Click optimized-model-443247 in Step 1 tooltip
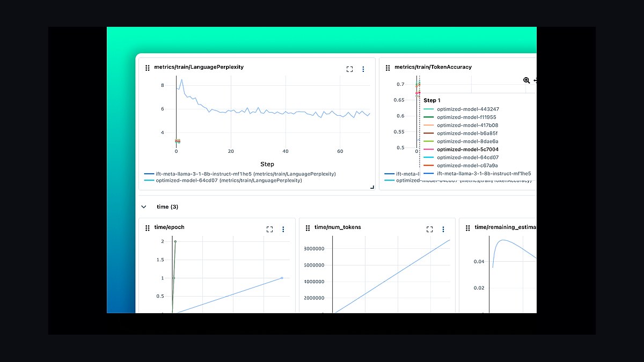644x362 pixels. tap(463, 109)
